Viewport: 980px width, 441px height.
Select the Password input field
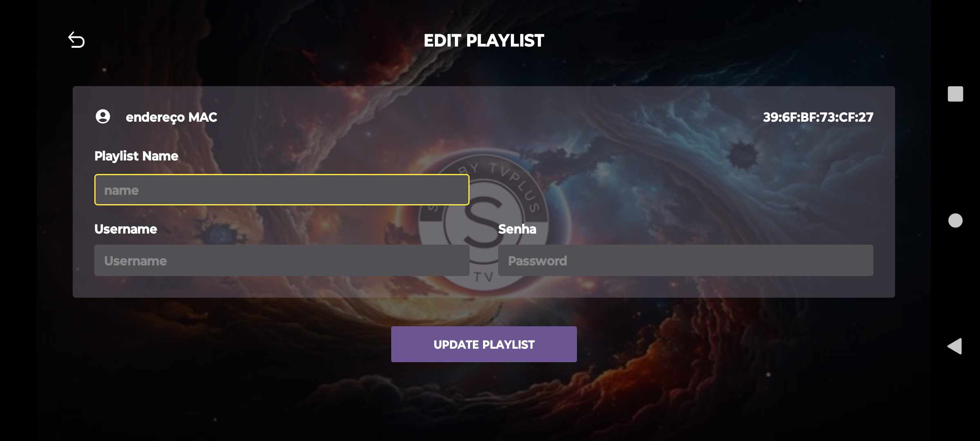(686, 261)
